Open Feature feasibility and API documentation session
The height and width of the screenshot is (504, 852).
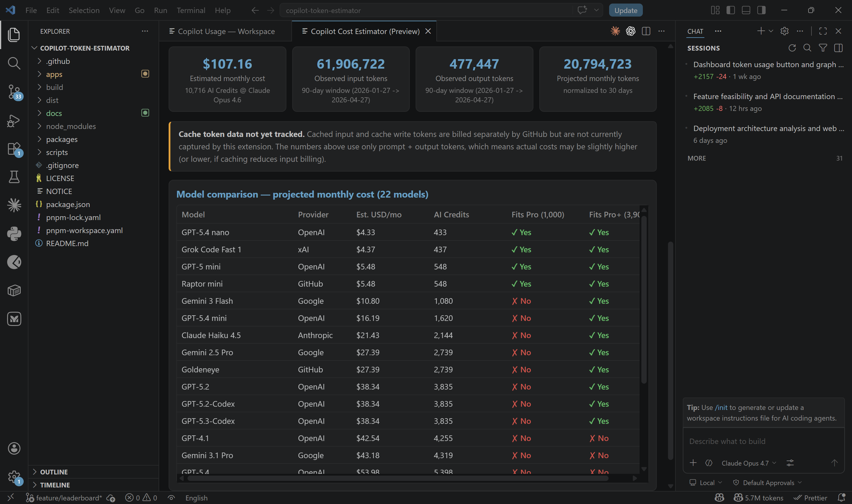click(x=765, y=102)
